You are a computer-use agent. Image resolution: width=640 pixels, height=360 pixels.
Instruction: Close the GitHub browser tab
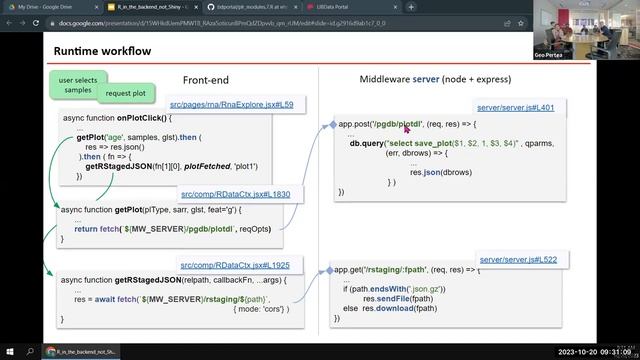[296, 7]
